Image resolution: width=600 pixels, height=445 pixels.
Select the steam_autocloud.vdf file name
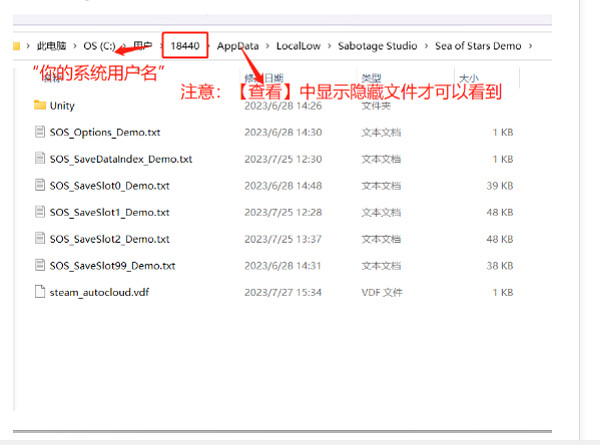[x=101, y=292]
